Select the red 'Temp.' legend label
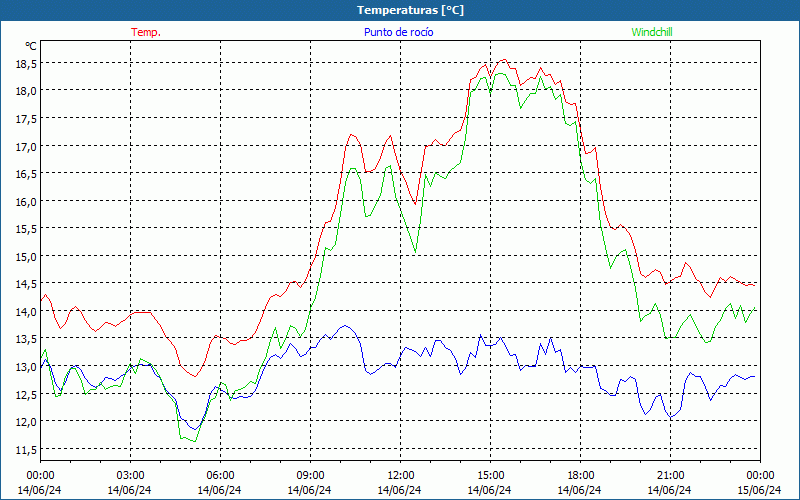The width and height of the screenshot is (800, 500). [146, 32]
